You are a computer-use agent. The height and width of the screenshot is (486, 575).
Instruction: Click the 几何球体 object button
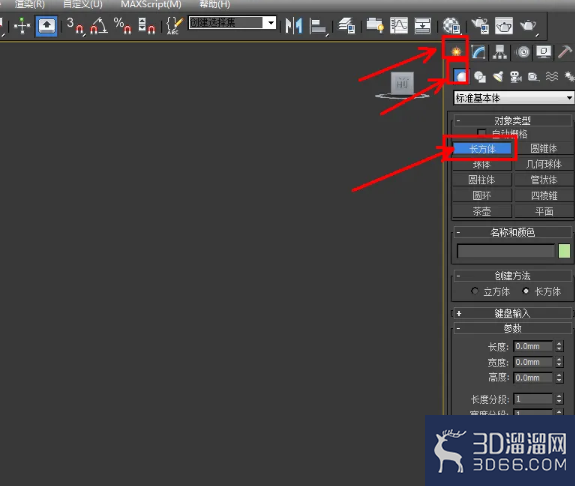(544, 164)
